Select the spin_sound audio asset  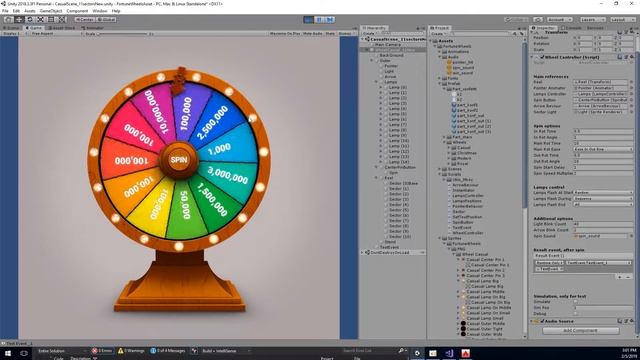pyautogui.click(x=463, y=68)
